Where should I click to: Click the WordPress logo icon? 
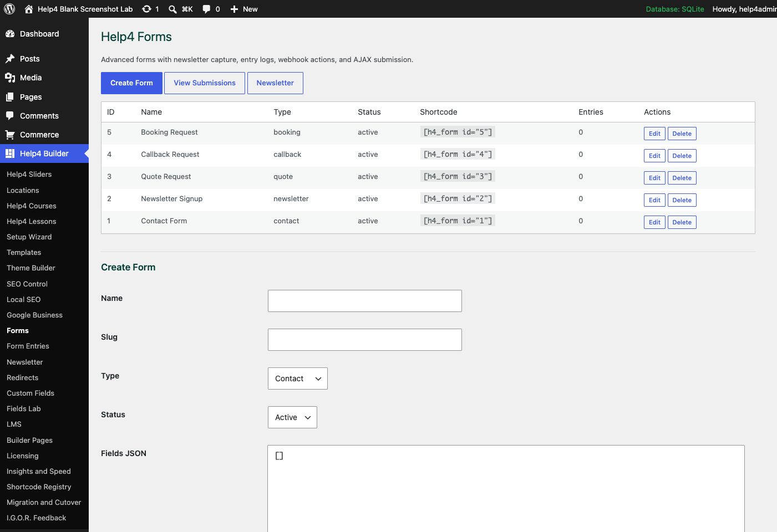pos(9,9)
